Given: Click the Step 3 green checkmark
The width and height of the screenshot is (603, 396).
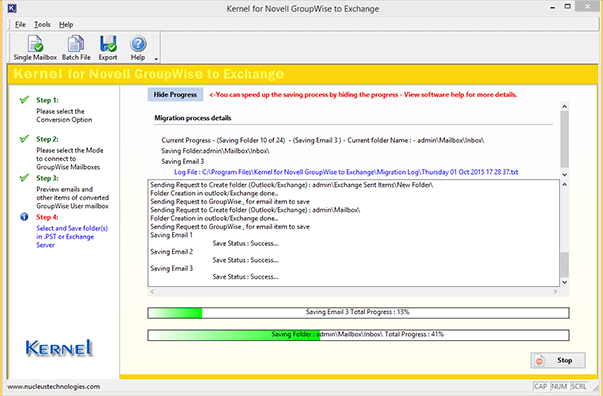Looking at the screenshot, I should point(24,178).
